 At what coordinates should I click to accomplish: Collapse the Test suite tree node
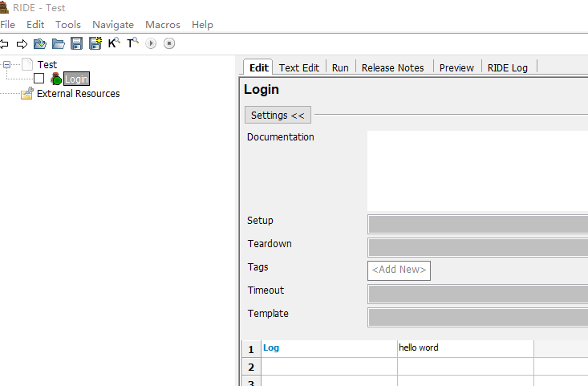pos(7,64)
